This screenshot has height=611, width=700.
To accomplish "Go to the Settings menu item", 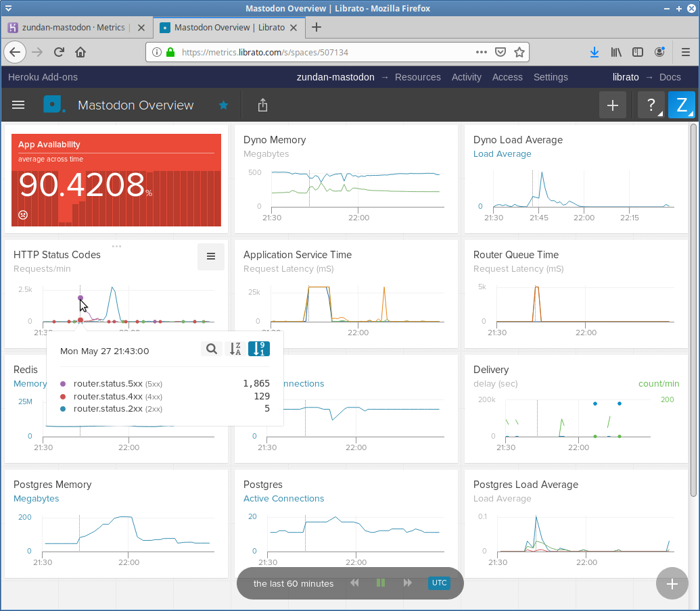I will [551, 77].
